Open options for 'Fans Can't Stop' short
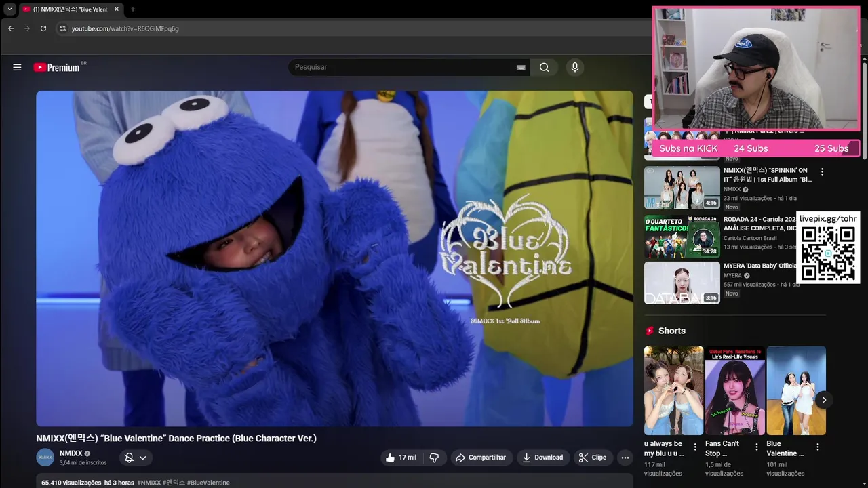The image size is (868, 488). [x=755, y=447]
